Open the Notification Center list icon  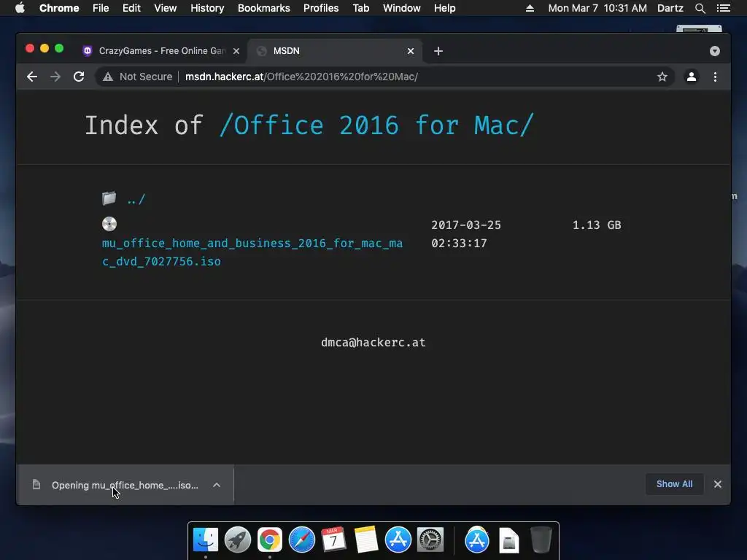point(723,8)
